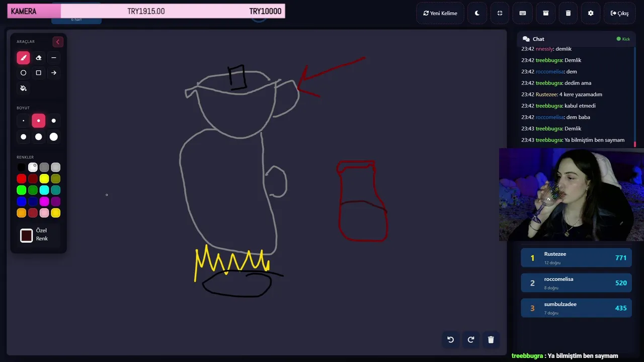The width and height of the screenshot is (644, 362).
Task: Open the keyboard shortcuts icon
Action: pyautogui.click(x=523, y=13)
